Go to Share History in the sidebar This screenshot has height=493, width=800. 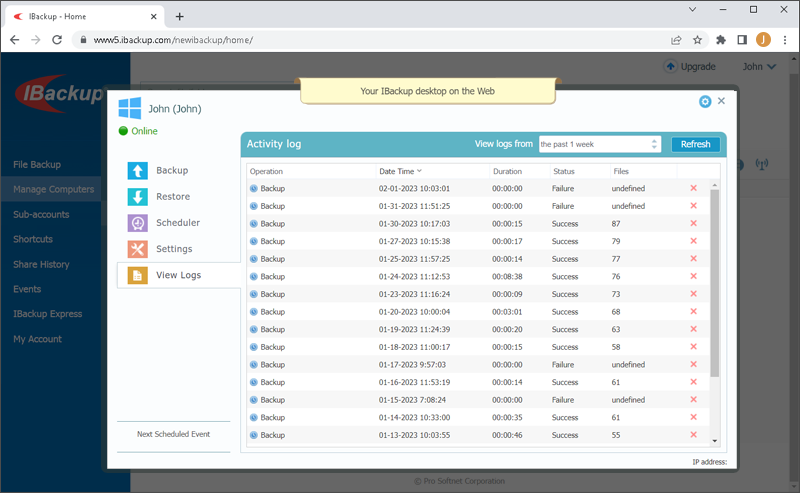pyautogui.click(x=41, y=264)
